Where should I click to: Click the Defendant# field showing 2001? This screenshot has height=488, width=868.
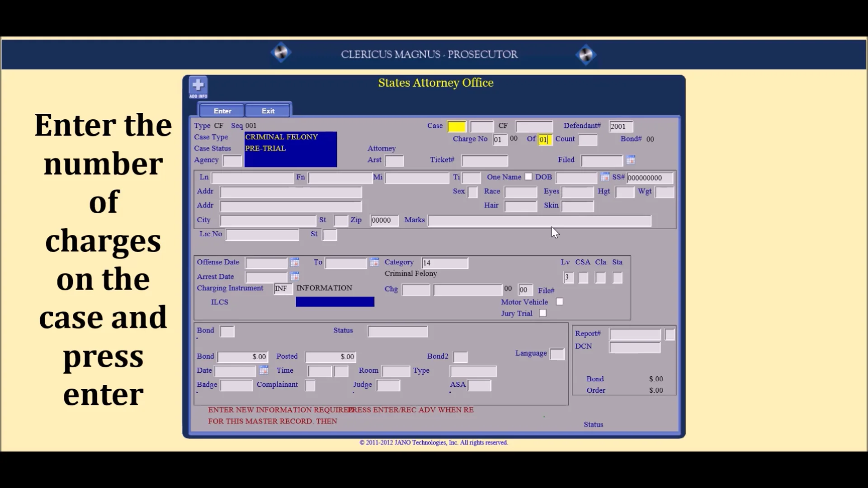click(x=621, y=126)
